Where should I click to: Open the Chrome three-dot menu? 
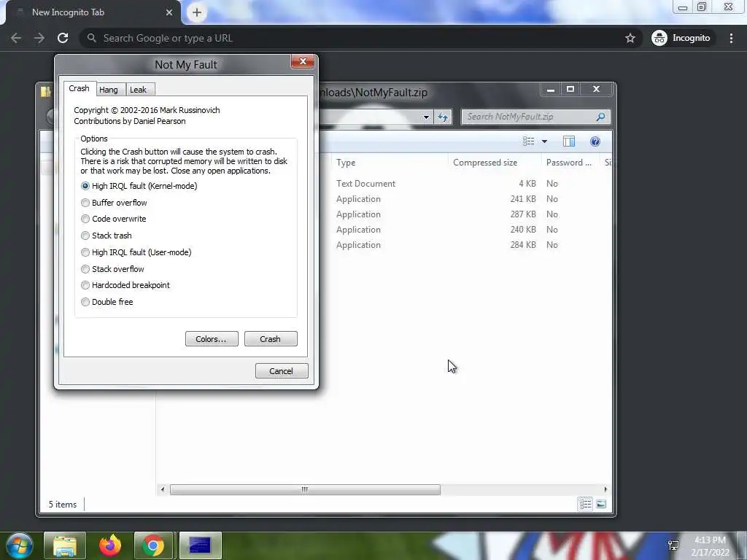pos(731,38)
